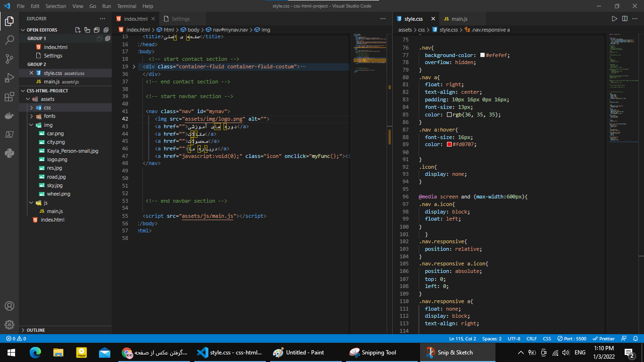Open the Python view in activity bar
Screen dimensions: 644x362
click(9, 153)
